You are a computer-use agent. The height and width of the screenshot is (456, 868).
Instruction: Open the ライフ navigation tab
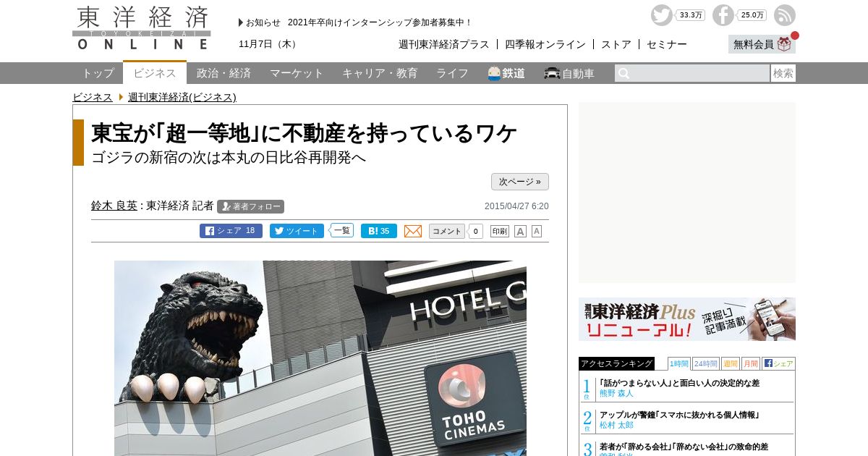(x=452, y=73)
